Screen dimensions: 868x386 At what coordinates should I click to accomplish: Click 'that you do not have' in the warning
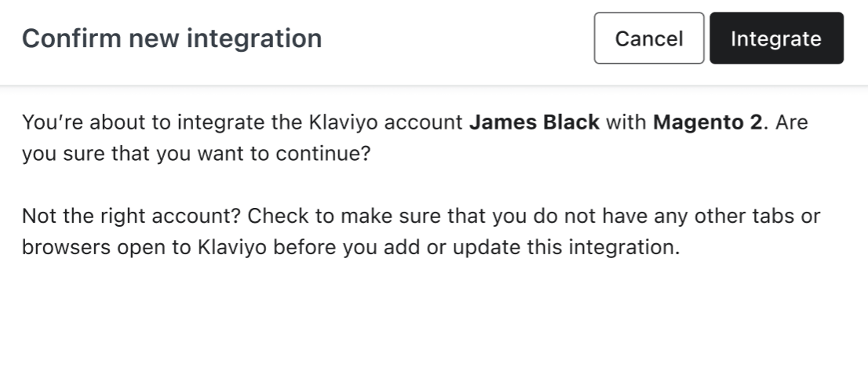(x=479, y=216)
